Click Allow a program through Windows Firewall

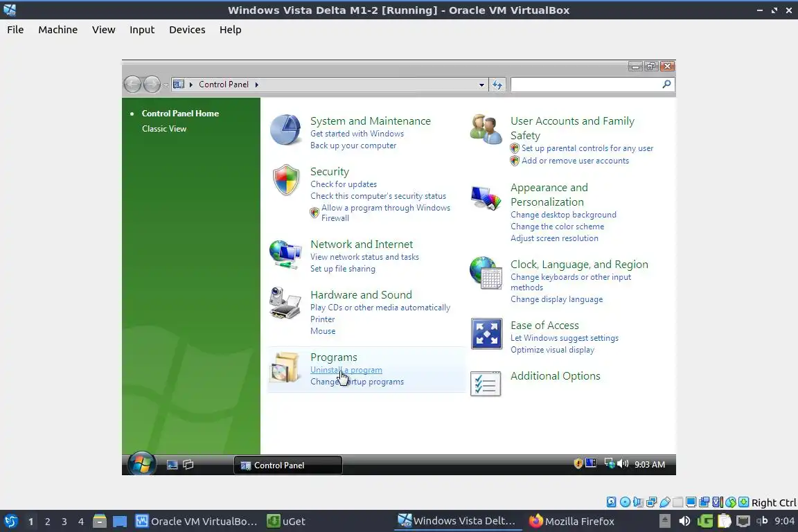[385, 213]
